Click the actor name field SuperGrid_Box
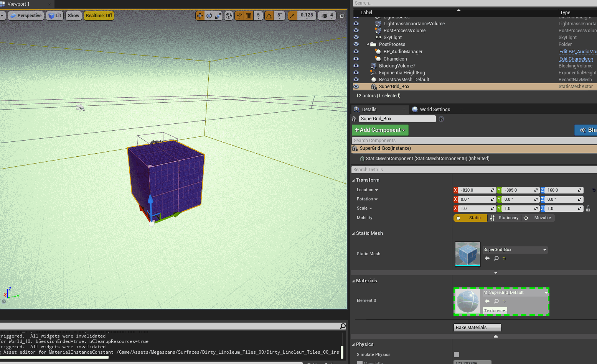Viewport: 597px width, 364px height. click(x=397, y=119)
